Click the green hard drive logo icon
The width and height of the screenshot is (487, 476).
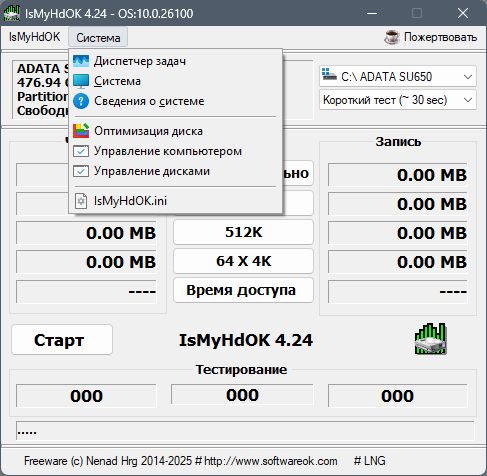coord(430,339)
